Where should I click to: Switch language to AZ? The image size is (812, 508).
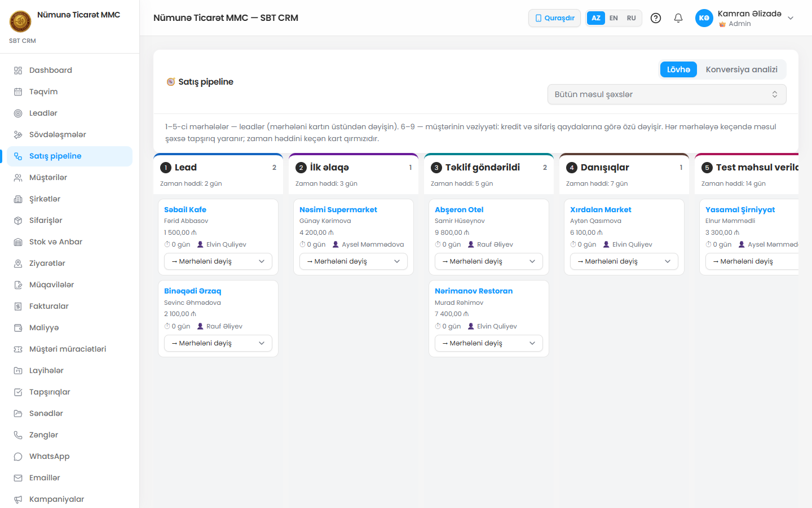click(595, 18)
